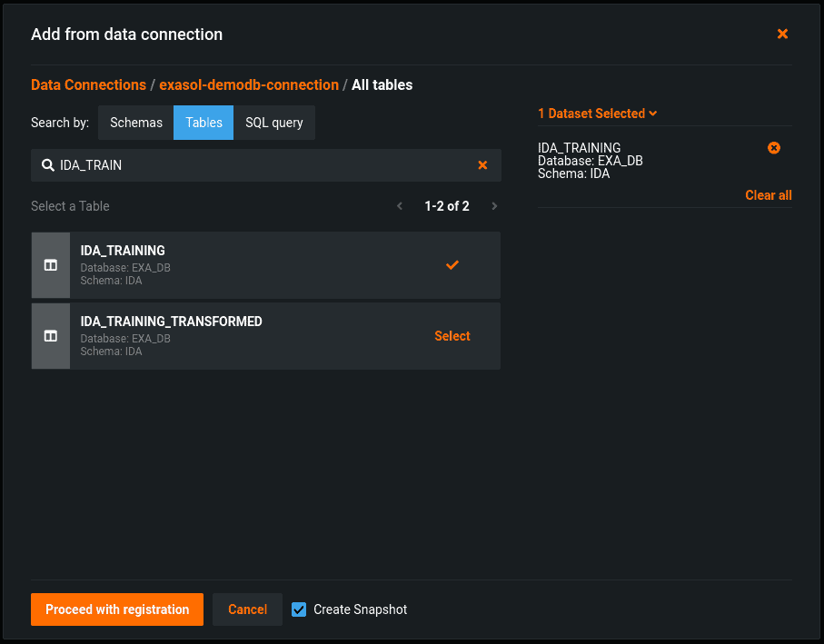The width and height of the screenshot is (824, 644).
Task: Go to the previous page of tables
Action: pyautogui.click(x=400, y=206)
